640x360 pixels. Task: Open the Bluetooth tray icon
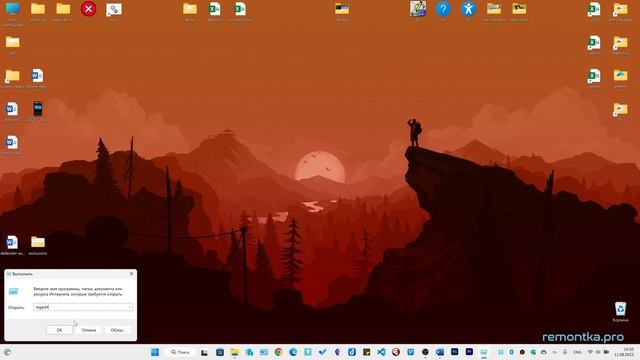click(511, 352)
